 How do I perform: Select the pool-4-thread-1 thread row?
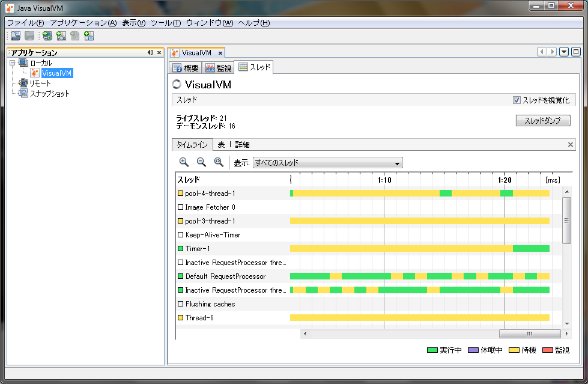369,194
